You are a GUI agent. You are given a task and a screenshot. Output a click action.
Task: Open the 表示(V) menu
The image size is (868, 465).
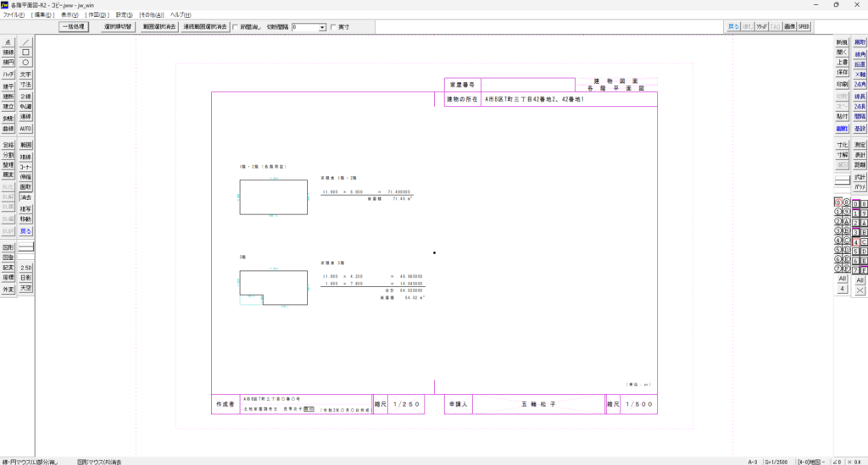click(70, 15)
